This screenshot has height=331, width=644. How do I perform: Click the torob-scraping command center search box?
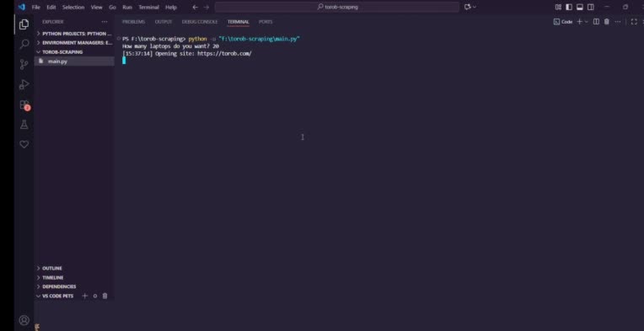click(337, 7)
